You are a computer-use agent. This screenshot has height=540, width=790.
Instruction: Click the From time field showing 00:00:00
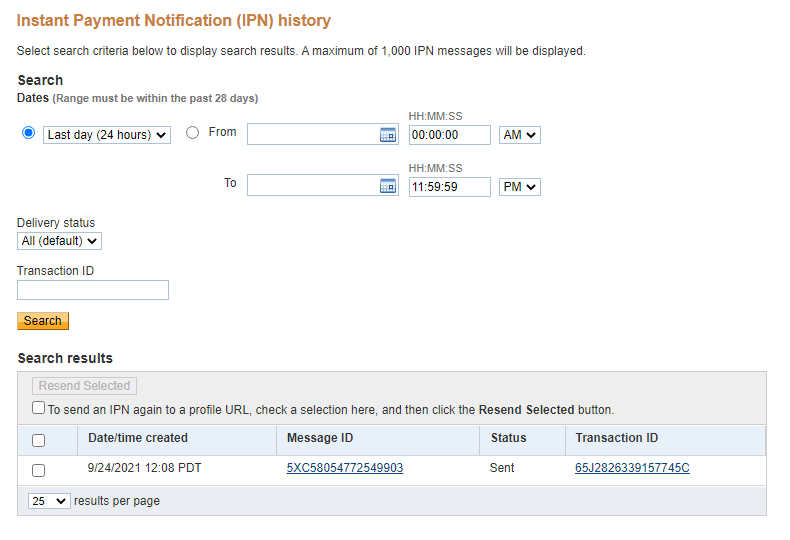449,135
